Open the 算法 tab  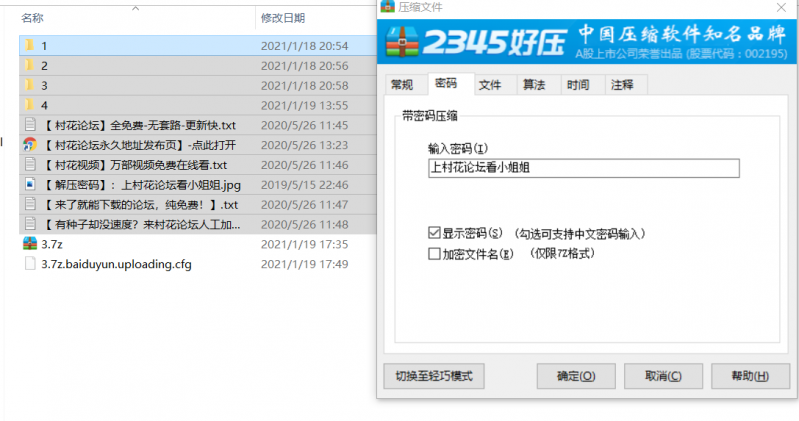534,85
